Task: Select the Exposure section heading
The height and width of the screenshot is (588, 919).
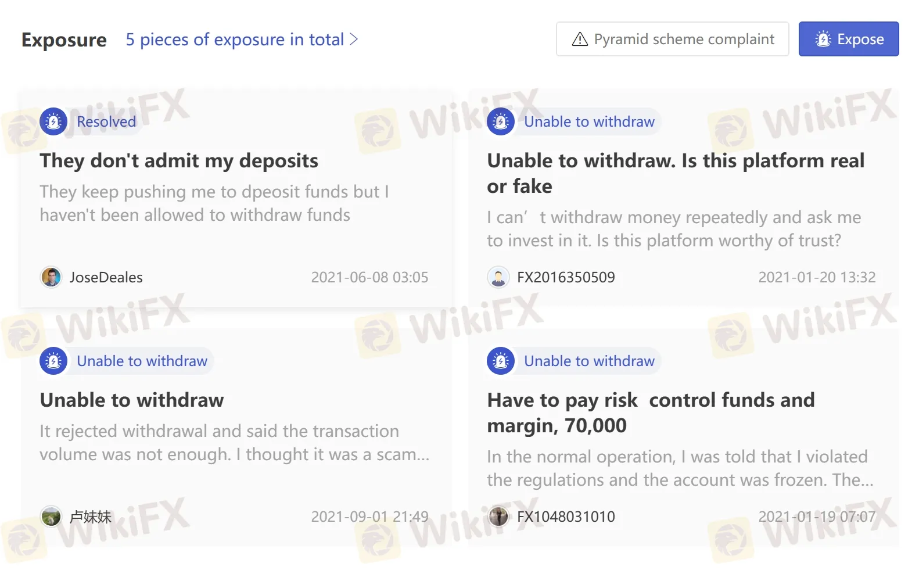Action: 64,39
